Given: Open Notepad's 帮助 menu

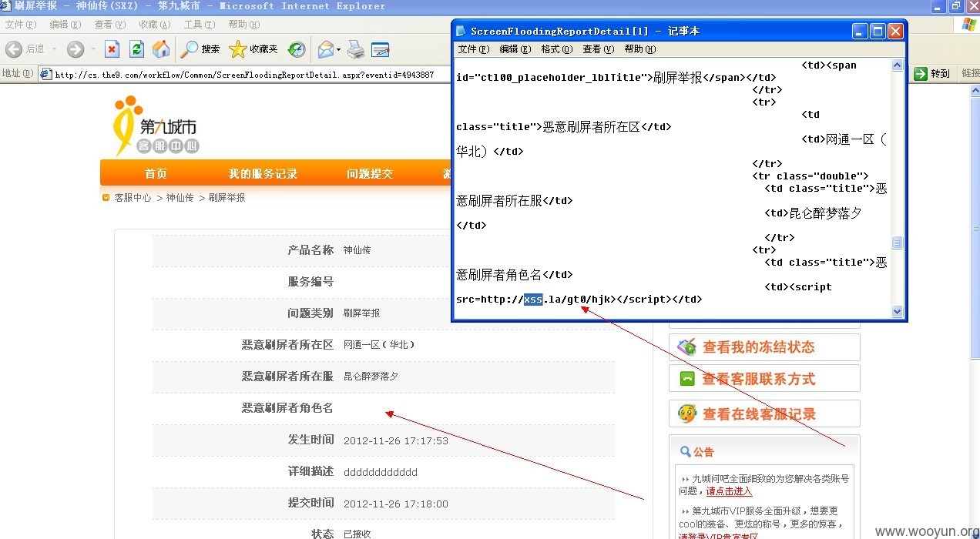Looking at the screenshot, I should click(640, 49).
